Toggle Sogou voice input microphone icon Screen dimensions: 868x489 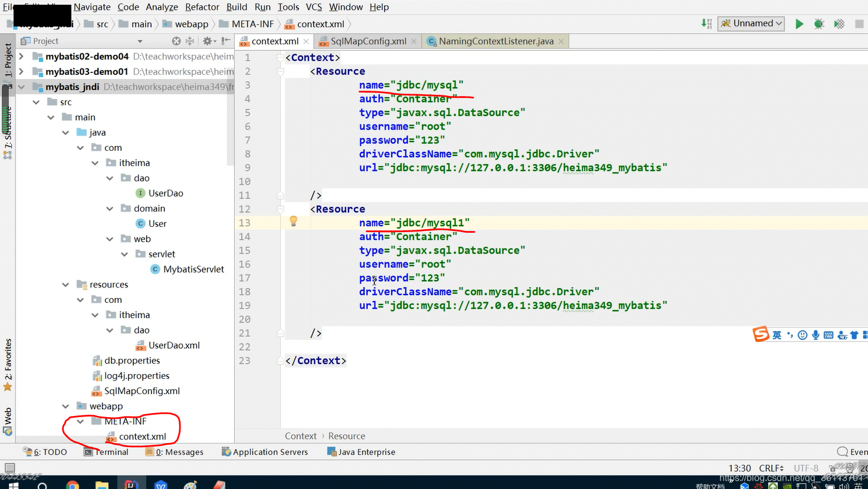click(x=816, y=335)
